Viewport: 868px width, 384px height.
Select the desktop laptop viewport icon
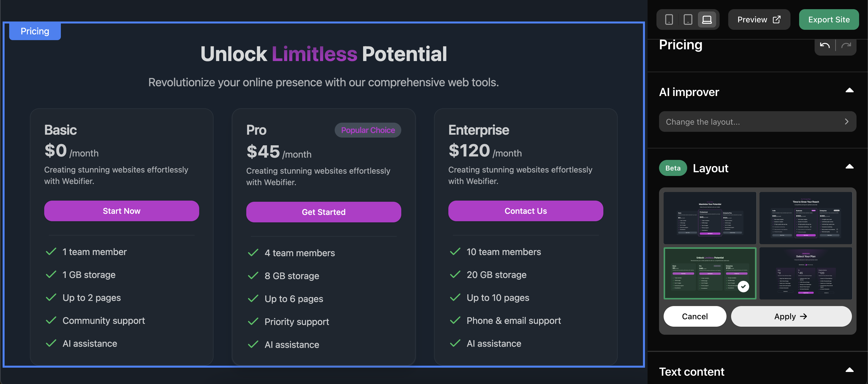coord(707,19)
